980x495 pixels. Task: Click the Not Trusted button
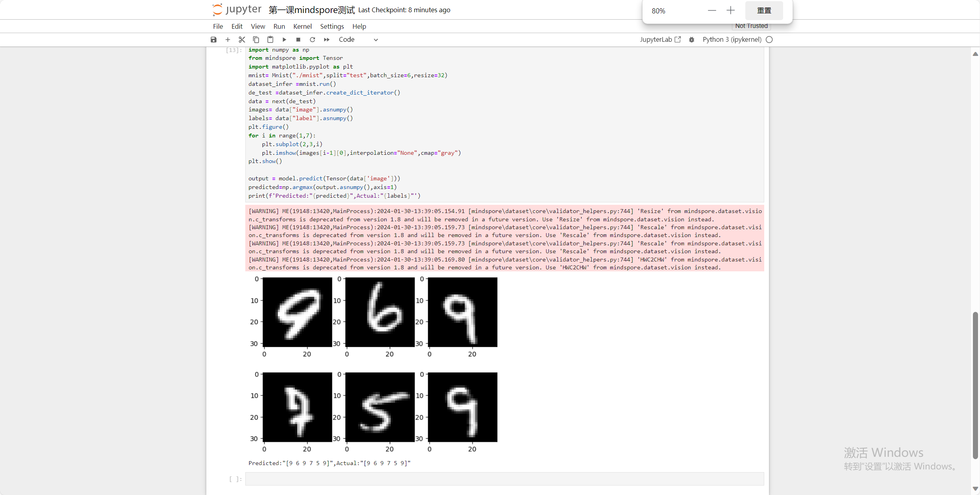(751, 26)
